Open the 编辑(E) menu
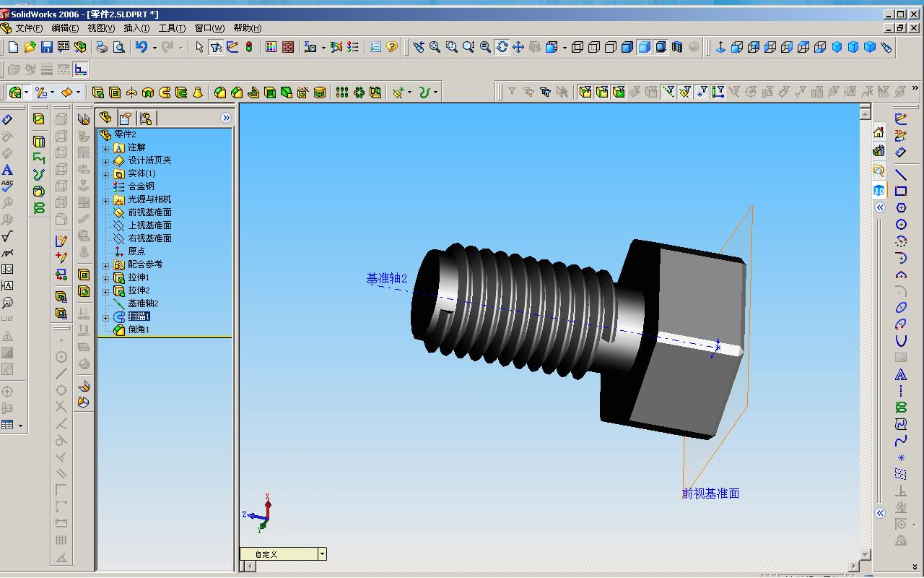Image resolution: width=924 pixels, height=578 pixels. 65,28
